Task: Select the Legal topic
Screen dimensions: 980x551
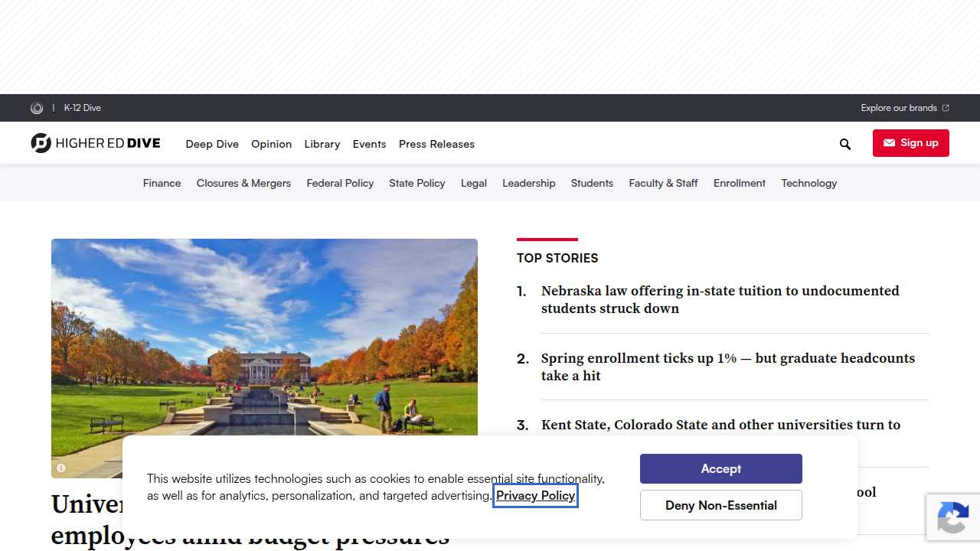Action: [474, 183]
